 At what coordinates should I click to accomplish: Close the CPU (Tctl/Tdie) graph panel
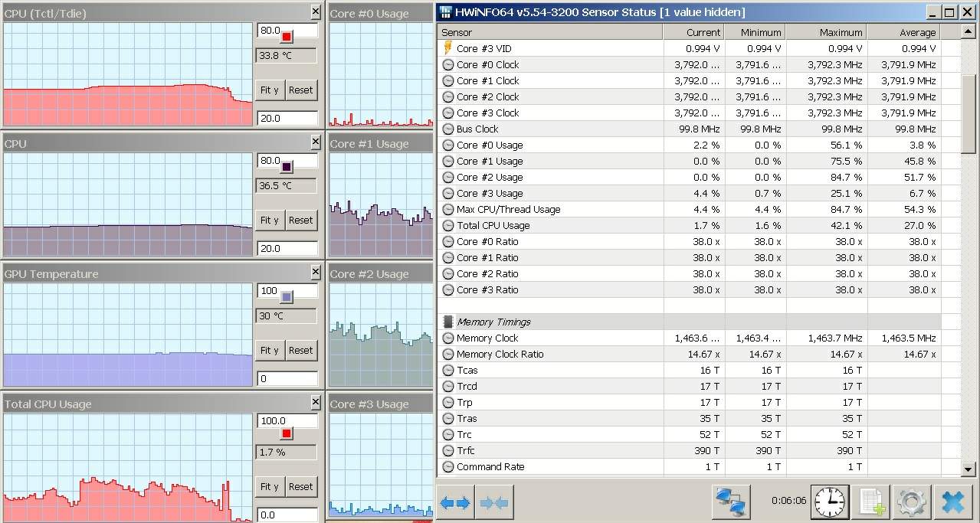316,12
